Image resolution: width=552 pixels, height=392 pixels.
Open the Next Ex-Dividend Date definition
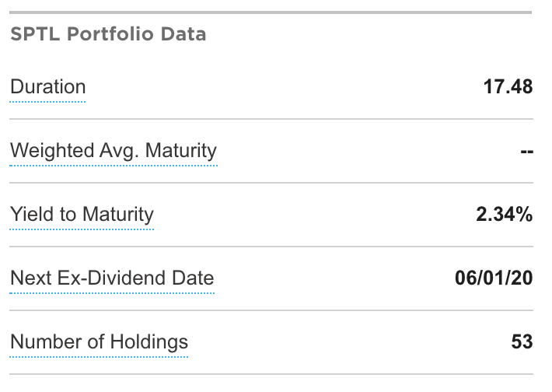pyautogui.click(x=112, y=278)
